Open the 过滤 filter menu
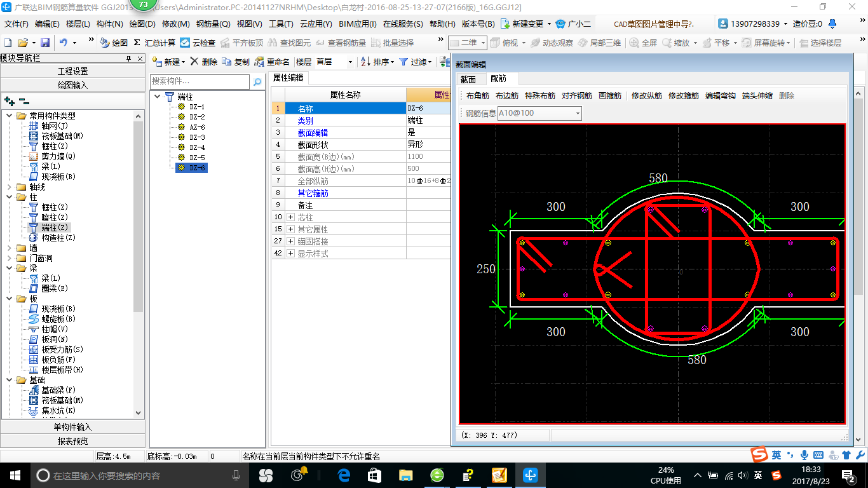The height and width of the screenshot is (488, 868). point(416,62)
